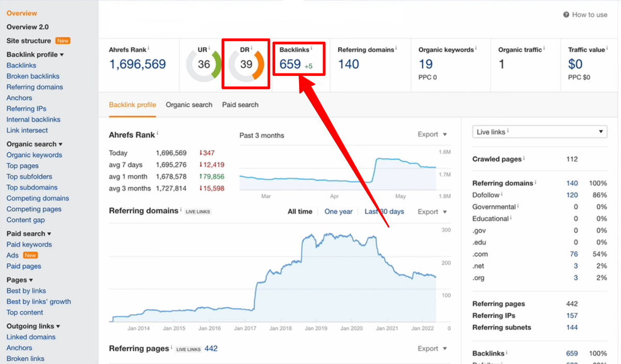Select All time range for Referring domains
The height and width of the screenshot is (364, 621).
pos(300,211)
